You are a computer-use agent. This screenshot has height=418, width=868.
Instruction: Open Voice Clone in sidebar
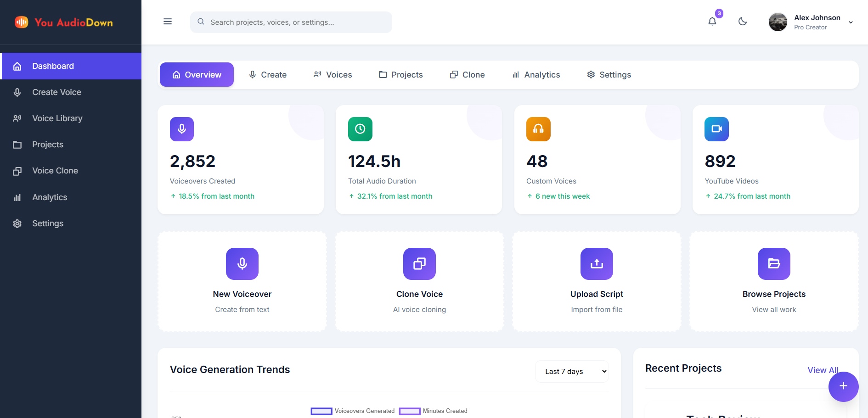click(71, 171)
